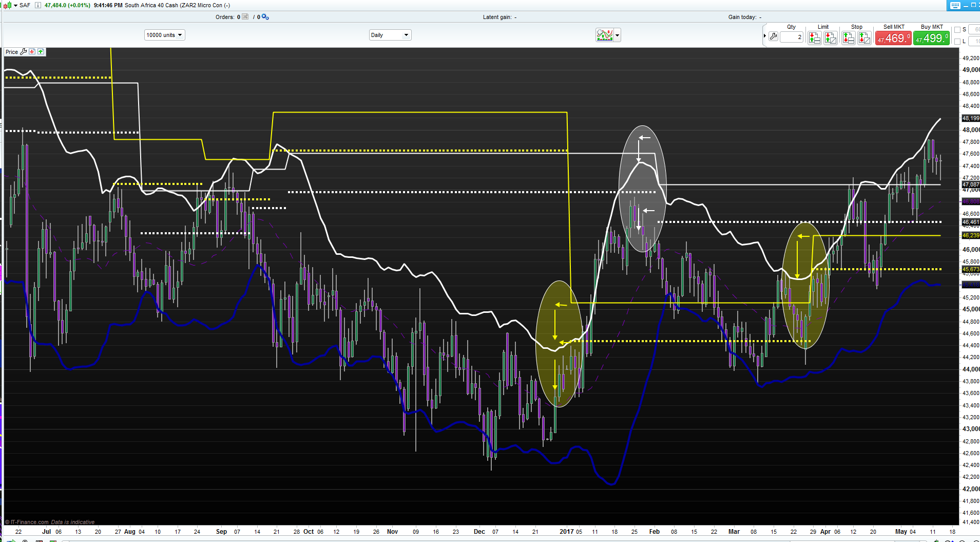This screenshot has width=980, height=542.
Task: Click the 47,484.0 price readout
Action: click(55, 5)
